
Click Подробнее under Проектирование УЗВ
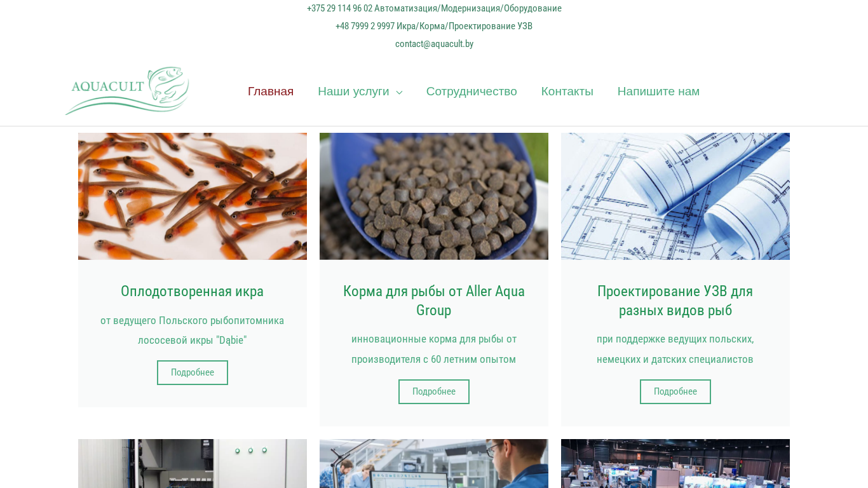(675, 391)
